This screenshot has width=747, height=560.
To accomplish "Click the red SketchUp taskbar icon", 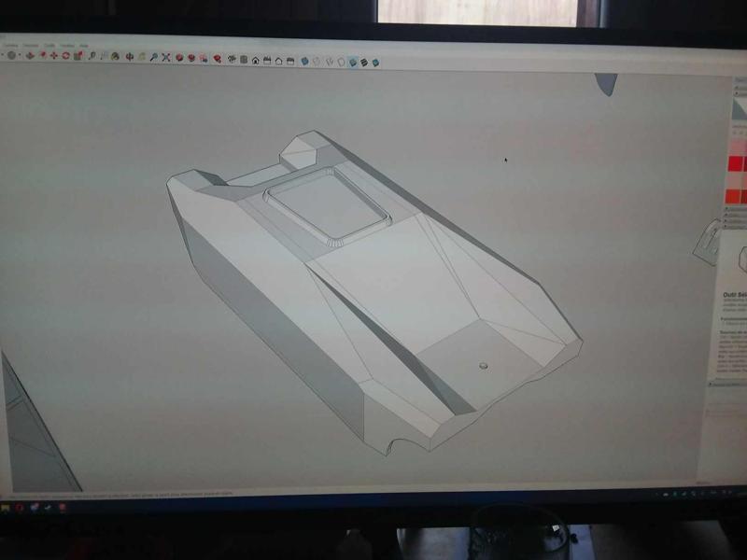I will point(63,507).
